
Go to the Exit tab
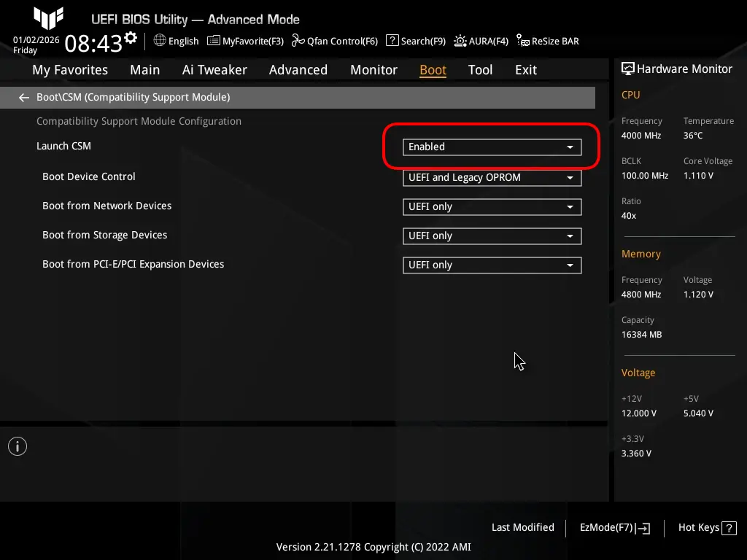(x=525, y=69)
